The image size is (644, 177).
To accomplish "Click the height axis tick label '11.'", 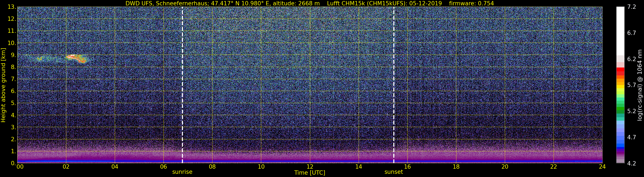I will 12,31.
